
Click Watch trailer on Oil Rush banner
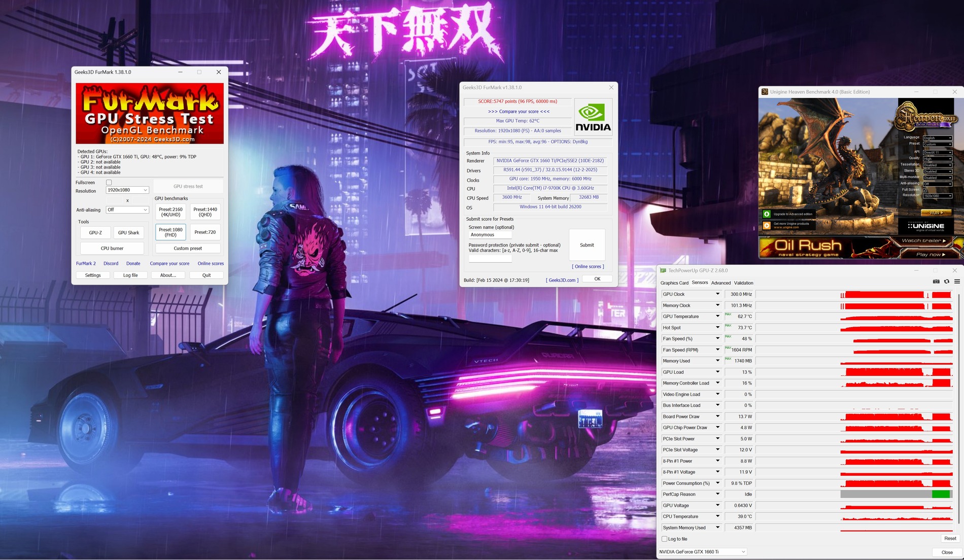point(924,240)
